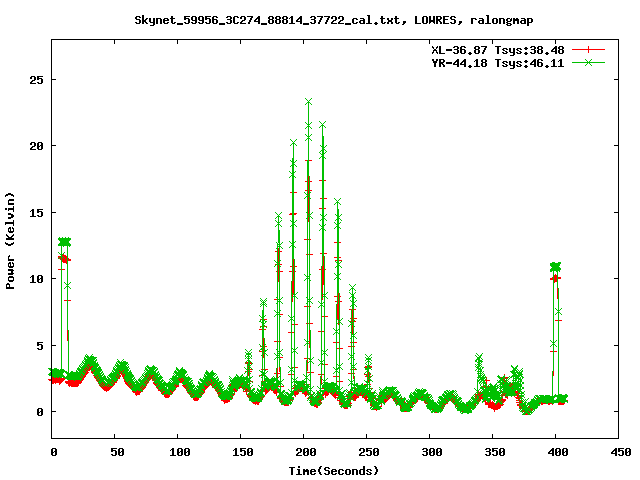Click the y-axis tick label 10
Image resolution: width=640 pixels, height=480 pixels.
36,279
